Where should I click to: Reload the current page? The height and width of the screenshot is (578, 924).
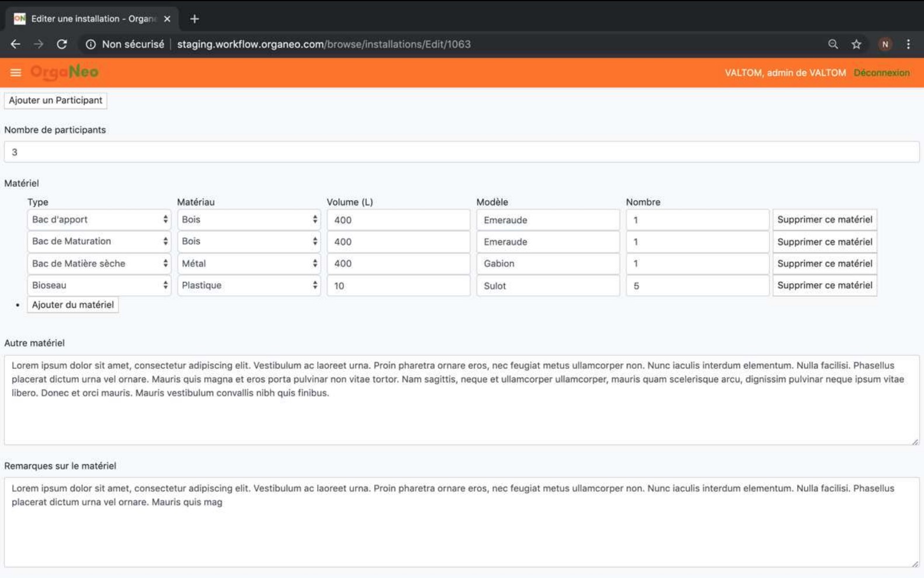[x=62, y=44]
